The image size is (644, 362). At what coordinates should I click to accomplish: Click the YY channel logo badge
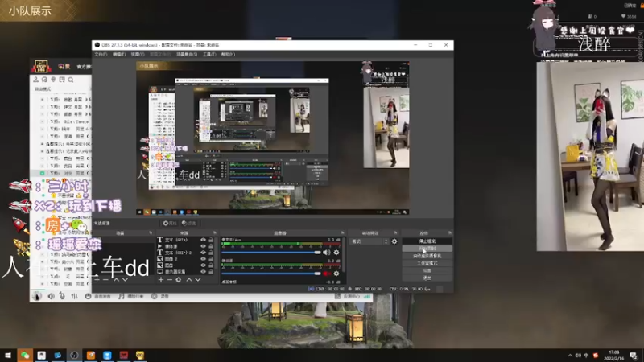(x=41, y=66)
